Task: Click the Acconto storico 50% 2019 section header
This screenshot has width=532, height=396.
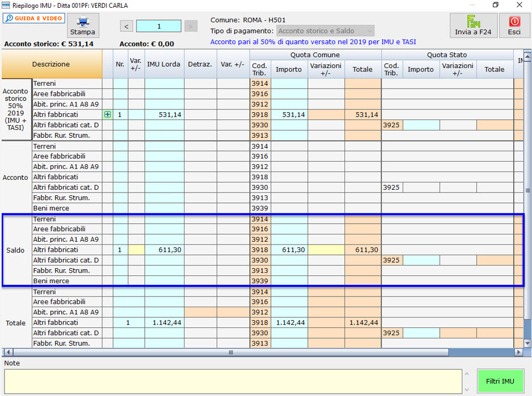Action: click(16, 110)
